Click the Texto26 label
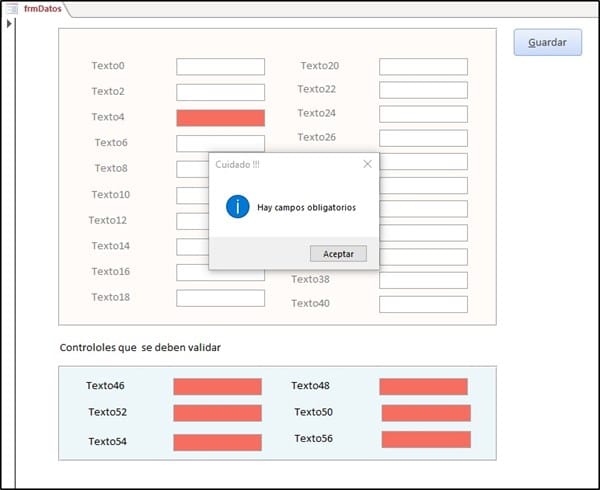This screenshot has height=490, width=600. [316, 137]
